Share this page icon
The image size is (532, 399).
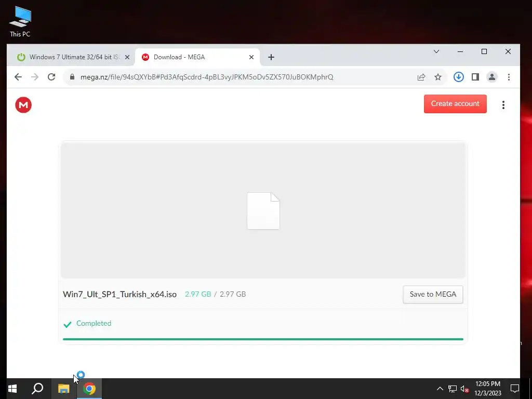coord(421,77)
